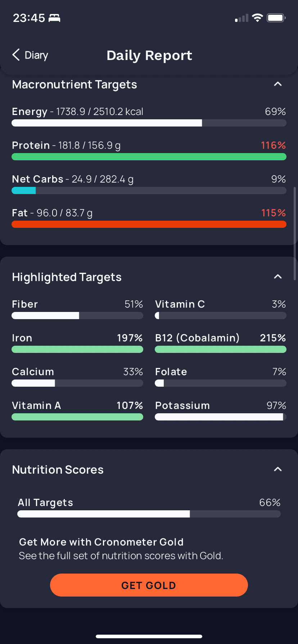Open the Daily Report title
298x644 pixels.
pyautogui.click(x=149, y=55)
